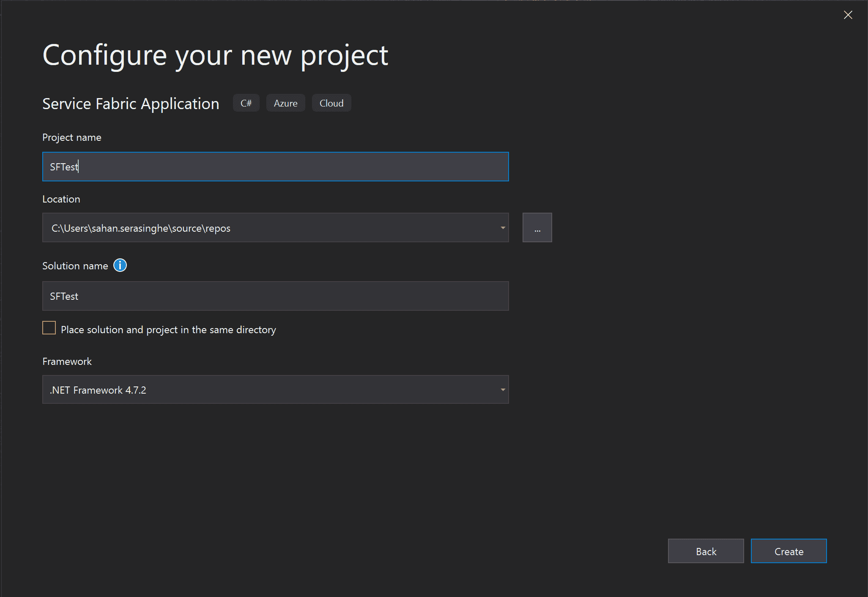This screenshot has height=597, width=868.
Task: Select the Service Fabric Application heading
Action: click(x=130, y=103)
